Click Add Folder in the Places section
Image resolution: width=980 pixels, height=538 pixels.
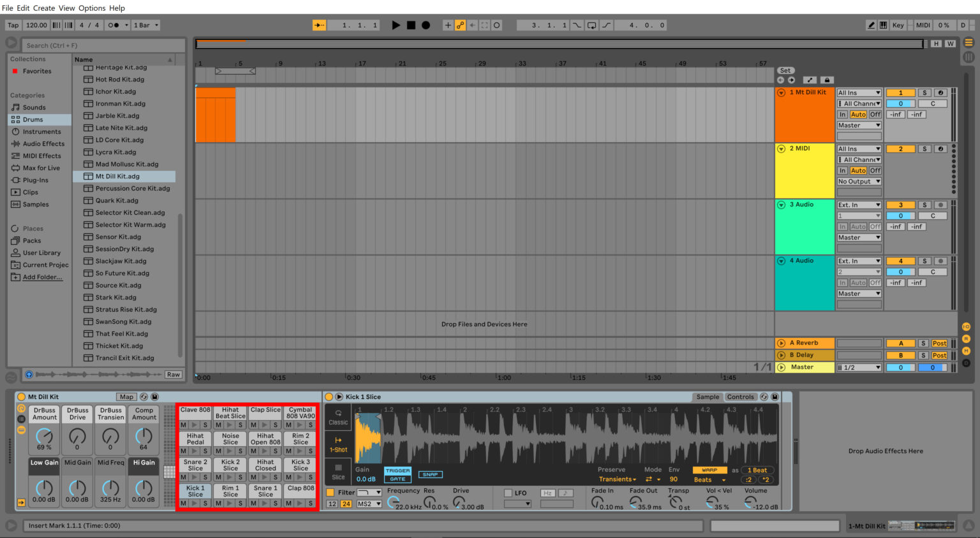(x=40, y=277)
